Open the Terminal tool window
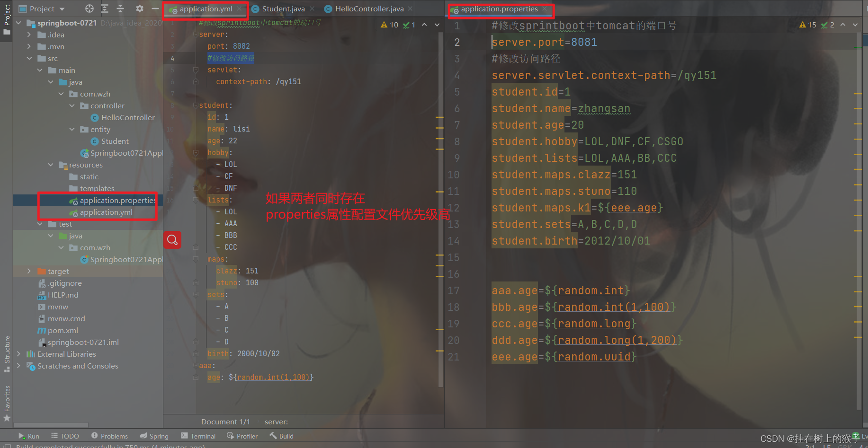This screenshot has height=448, width=868. [198, 436]
